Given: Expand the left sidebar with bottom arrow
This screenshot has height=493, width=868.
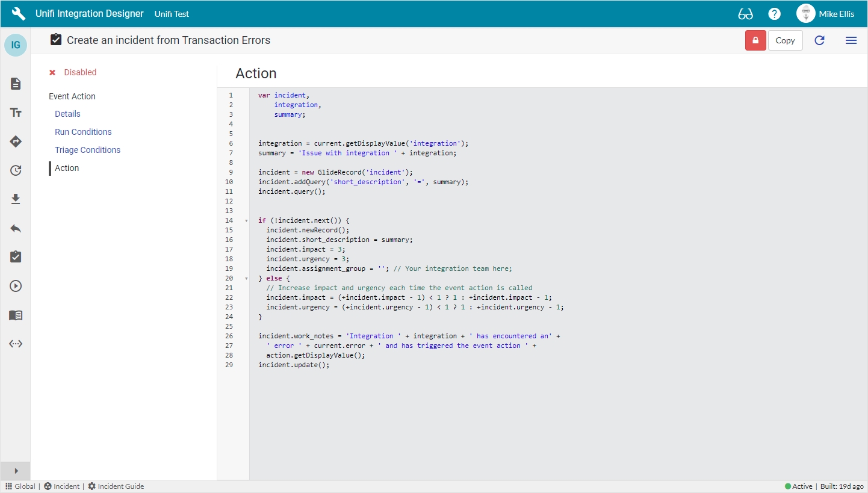Looking at the screenshot, I should (16, 471).
